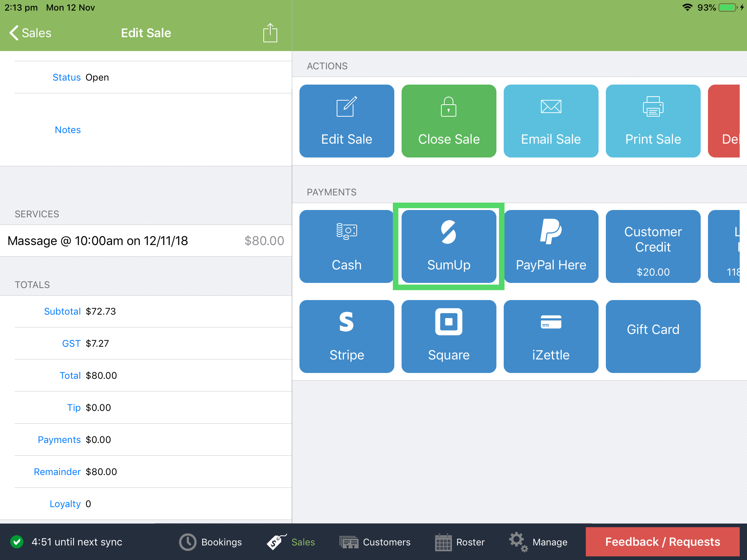Image resolution: width=747 pixels, height=560 pixels.
Task: Close the sale with the Close Sale action
Action: (449, 121)
